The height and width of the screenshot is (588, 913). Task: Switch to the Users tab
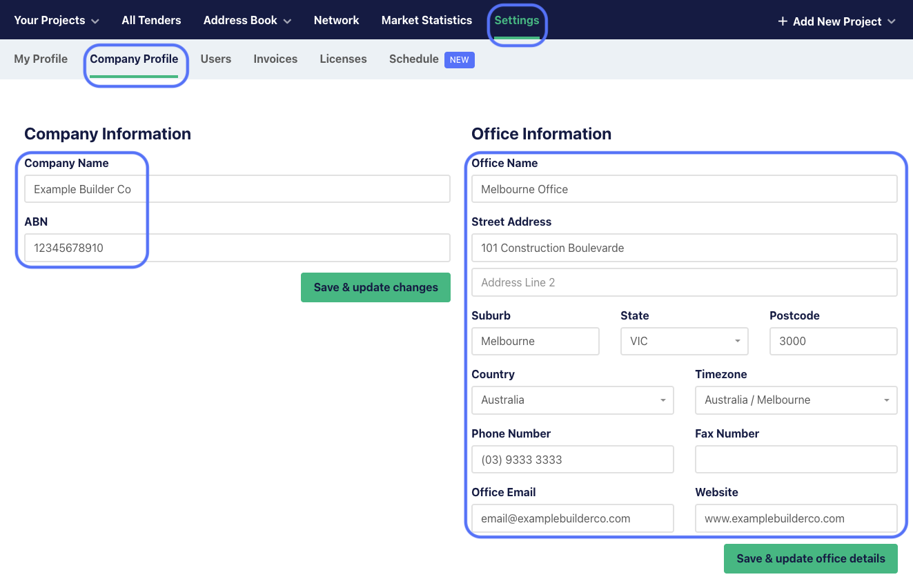coord(215,59)
